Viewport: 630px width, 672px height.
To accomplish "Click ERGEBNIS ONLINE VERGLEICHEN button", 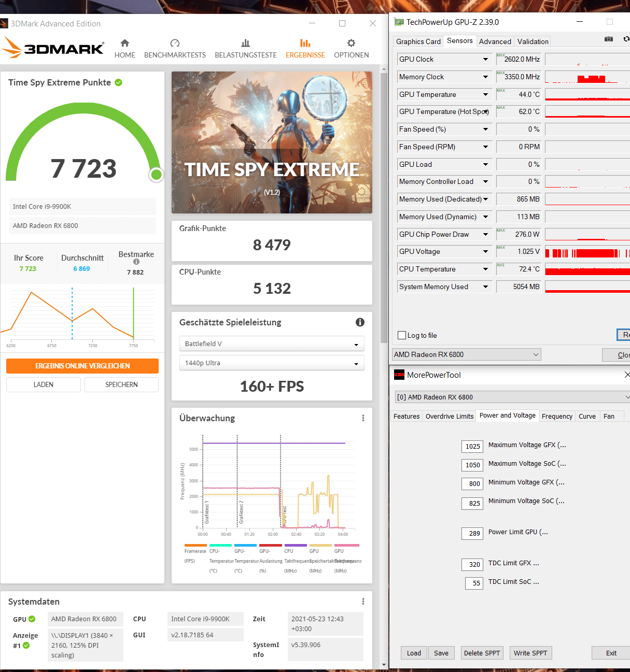I will [x=82, y=366].
